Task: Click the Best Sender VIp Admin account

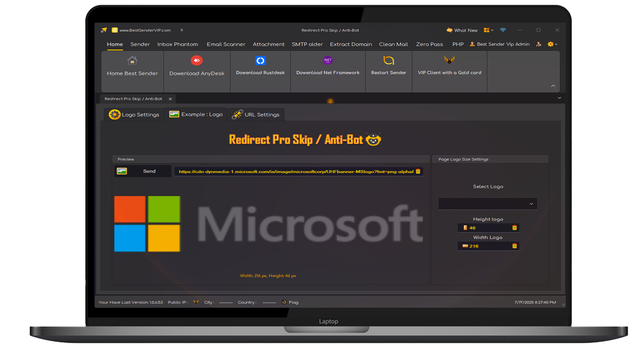Action: 500,44
